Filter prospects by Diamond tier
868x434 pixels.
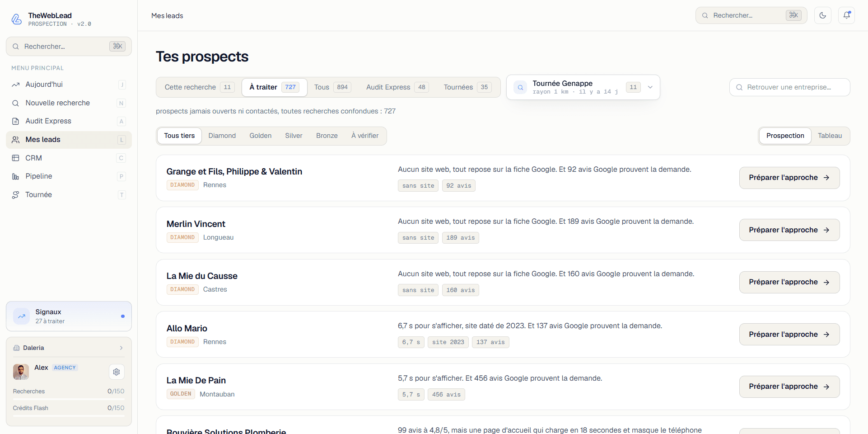[222, 136]
